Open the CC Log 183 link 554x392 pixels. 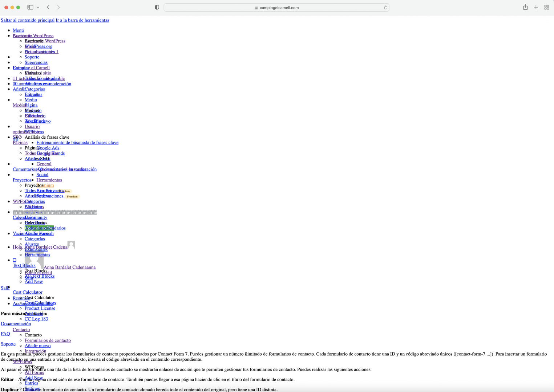click(x=36, y=319)
